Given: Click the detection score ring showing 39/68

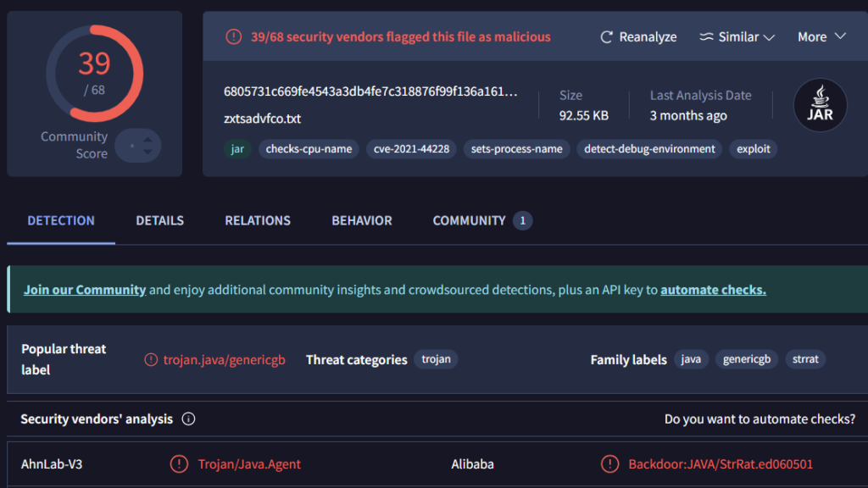Looking at the screenshot, I should click(x=95, y=73).
